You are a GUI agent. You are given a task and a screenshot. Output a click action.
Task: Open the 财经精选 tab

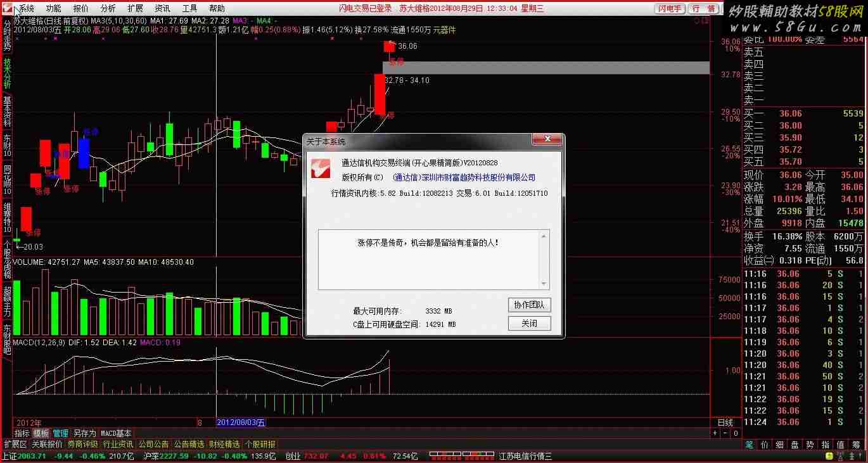pos(224,444)
